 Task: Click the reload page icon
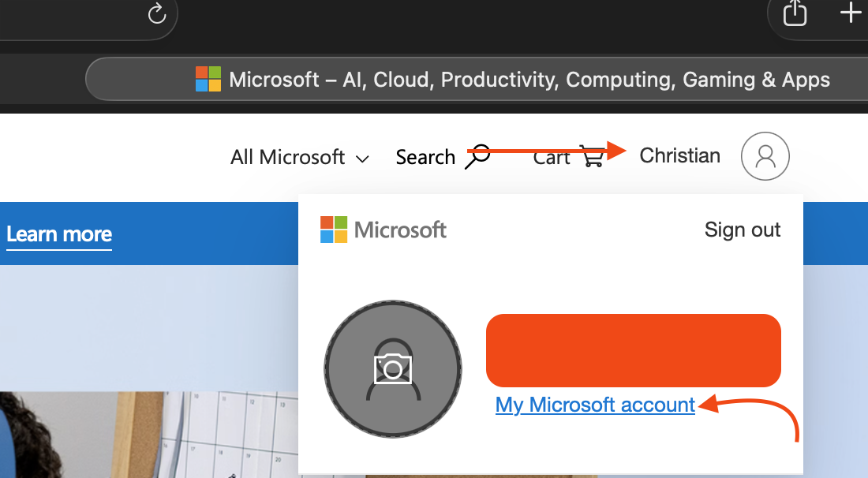[157, 14]
